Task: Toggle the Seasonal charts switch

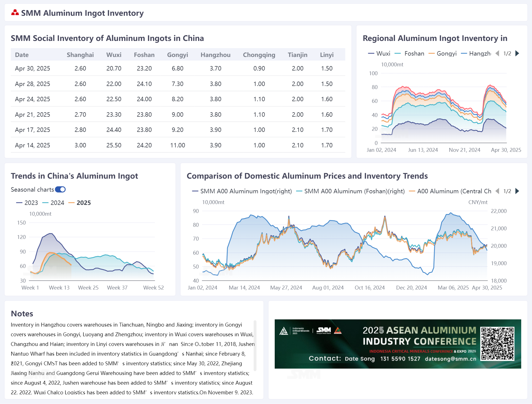Action: click(x=60, y=189)
